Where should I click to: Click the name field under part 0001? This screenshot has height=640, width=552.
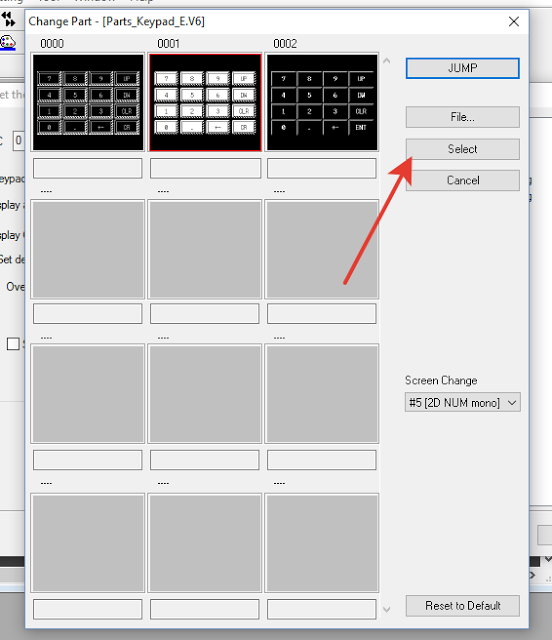[x=205, y=168]
